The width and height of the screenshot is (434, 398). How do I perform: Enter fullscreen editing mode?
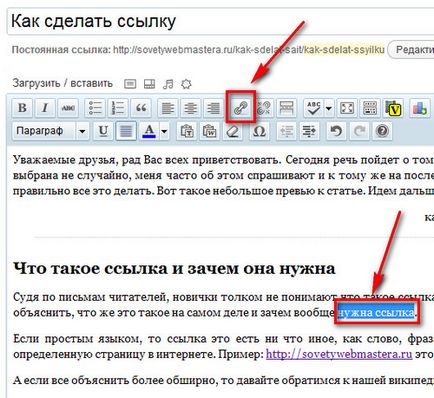click(347, 108)
